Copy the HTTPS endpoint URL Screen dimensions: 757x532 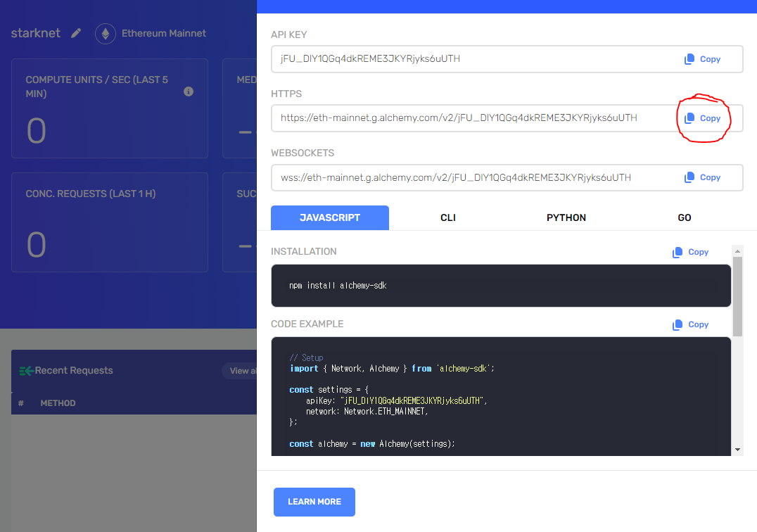coord(702,118)
